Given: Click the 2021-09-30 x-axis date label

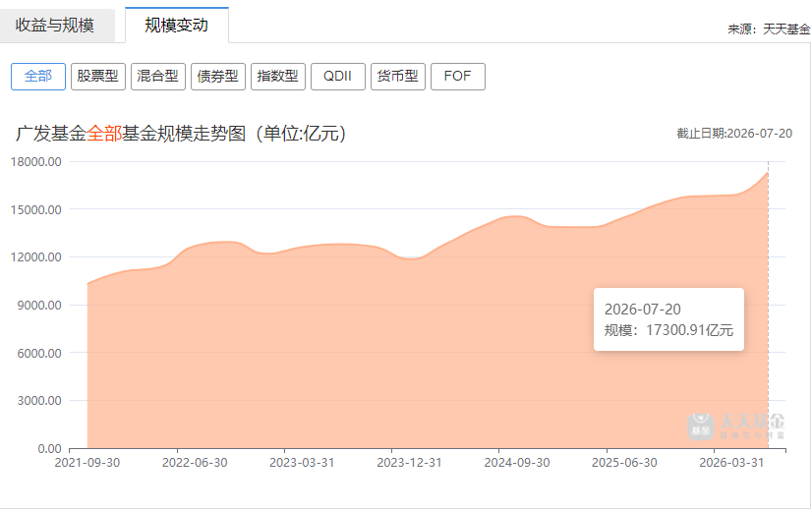Looking at the screenshot, I should (x=87, y=463).
